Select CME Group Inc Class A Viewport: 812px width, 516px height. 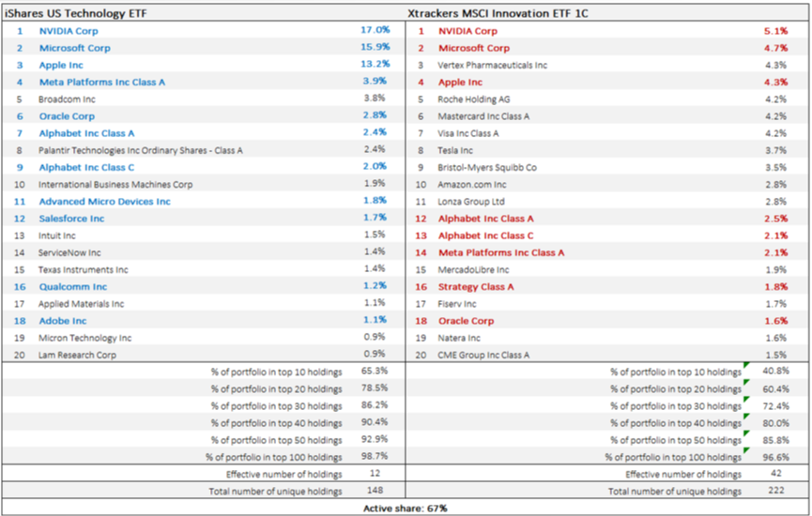tap(483, 355)
